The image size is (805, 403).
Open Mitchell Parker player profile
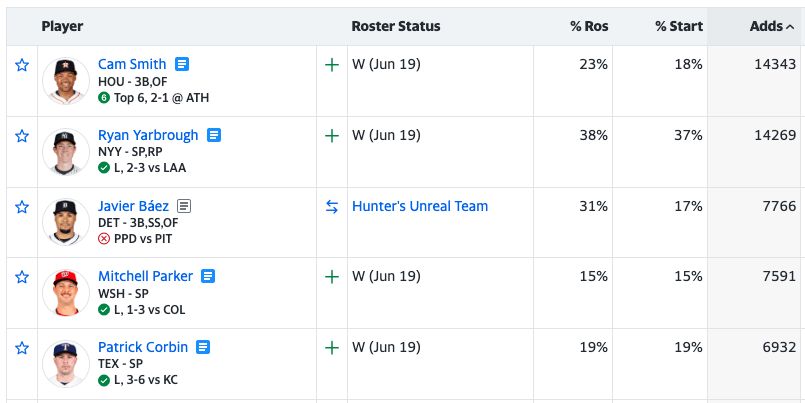coord(145,276)
